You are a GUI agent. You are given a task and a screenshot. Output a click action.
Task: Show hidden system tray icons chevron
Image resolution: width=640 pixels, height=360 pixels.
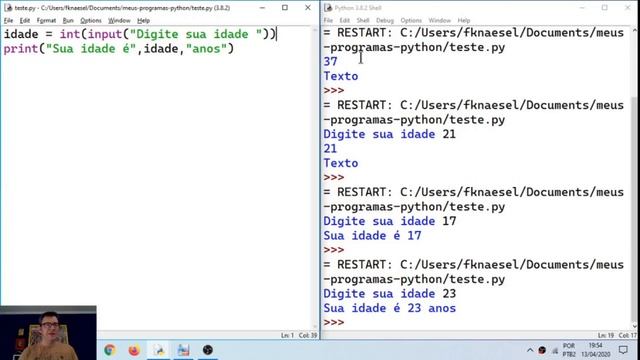pyautogui.click(x=530, y=350)
